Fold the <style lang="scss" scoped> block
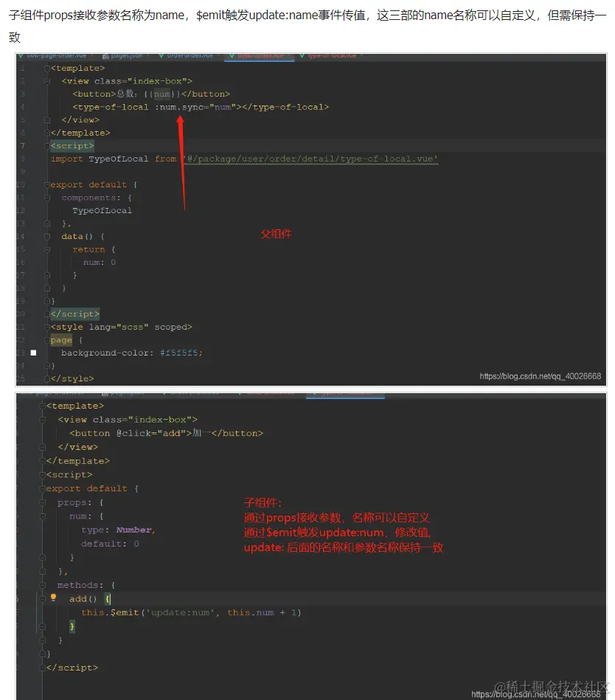The height and width of the screenshot is (700, 615). pos(47,328)
